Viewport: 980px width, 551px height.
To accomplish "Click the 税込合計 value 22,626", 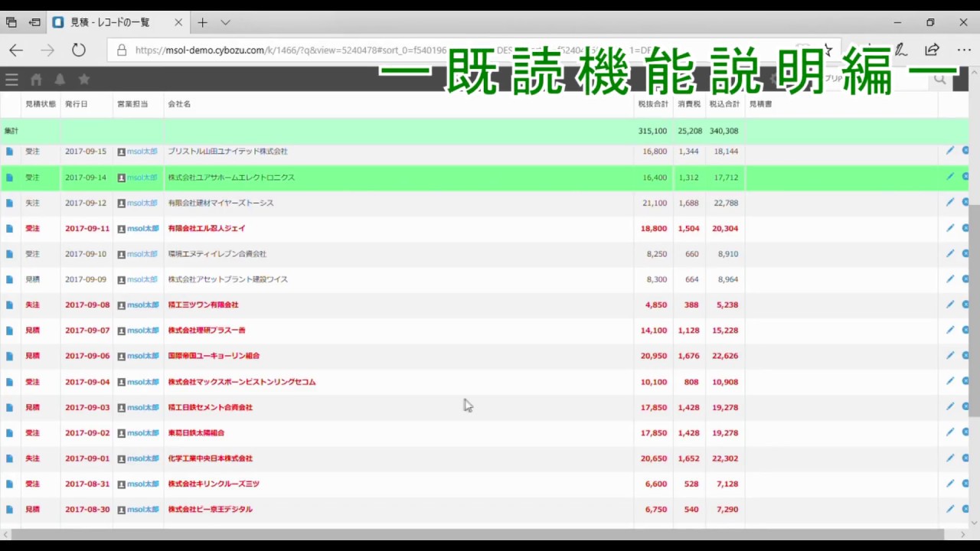I will pyautogui.click(x=726, y=356).
